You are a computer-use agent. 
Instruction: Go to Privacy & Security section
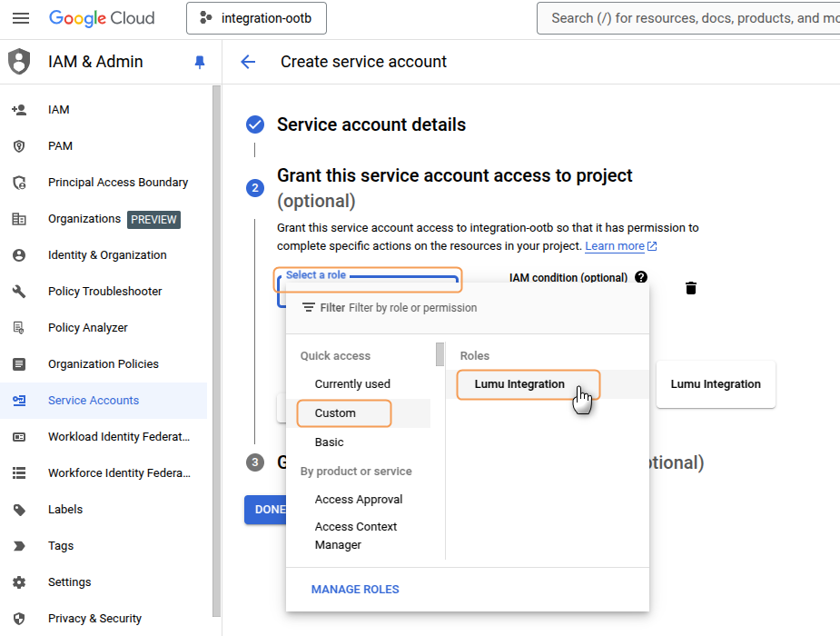click(94, 619)
